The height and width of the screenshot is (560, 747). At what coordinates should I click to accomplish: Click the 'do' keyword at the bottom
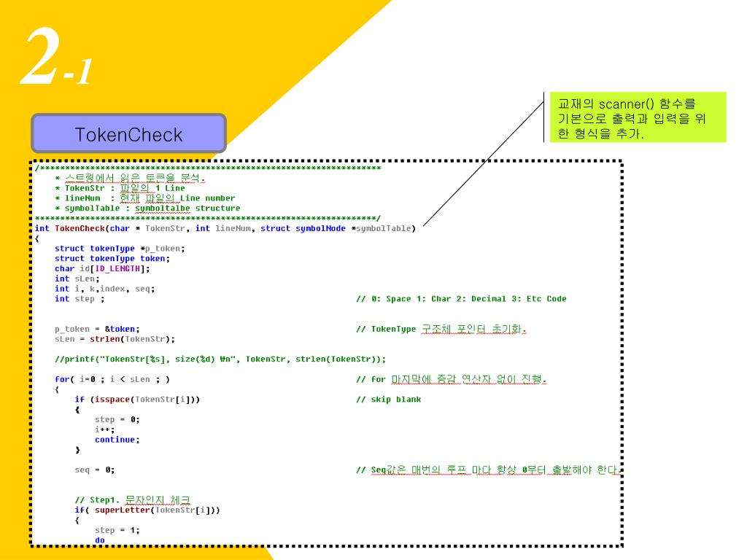pyautogui.click(x=99, y=540)
